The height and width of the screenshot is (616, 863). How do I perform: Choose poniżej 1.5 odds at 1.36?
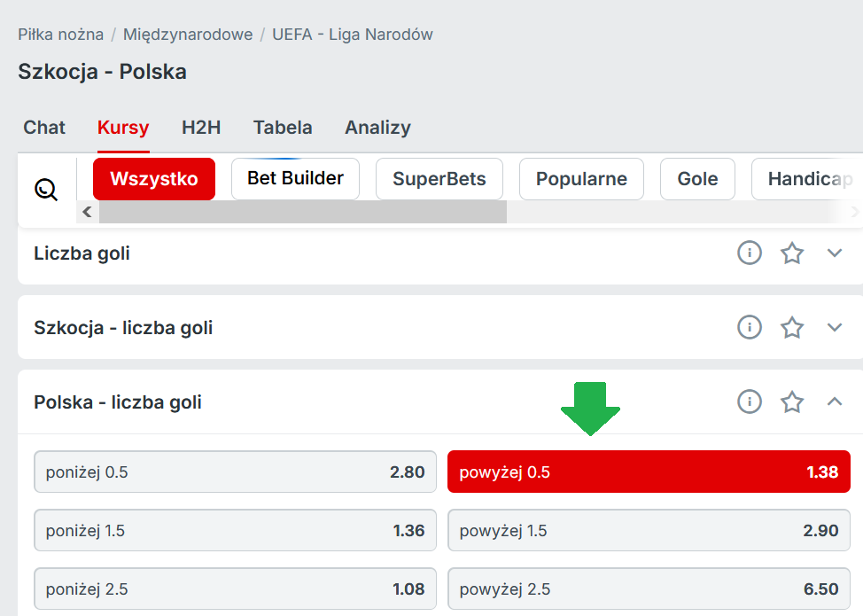point(235,530)
